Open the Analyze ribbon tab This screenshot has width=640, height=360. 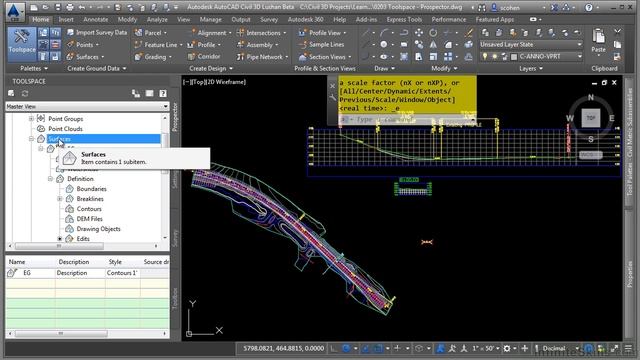click(x=157, y=19)
